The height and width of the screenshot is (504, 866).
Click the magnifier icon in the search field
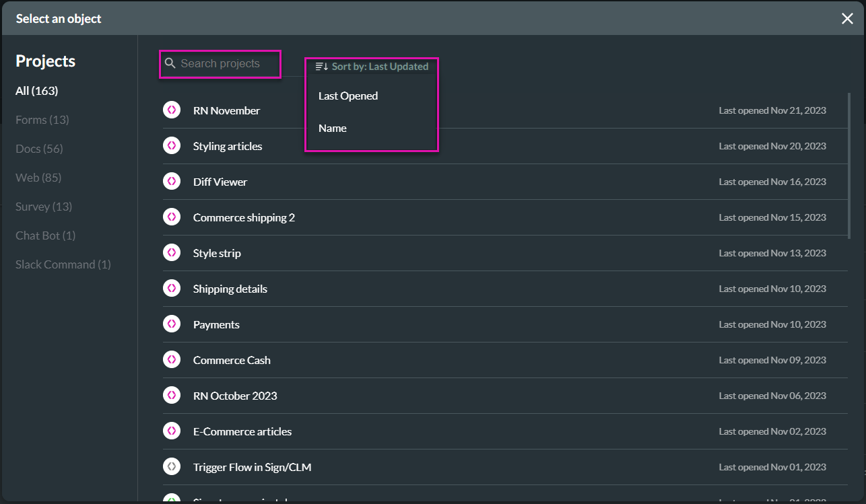(170, 63)
